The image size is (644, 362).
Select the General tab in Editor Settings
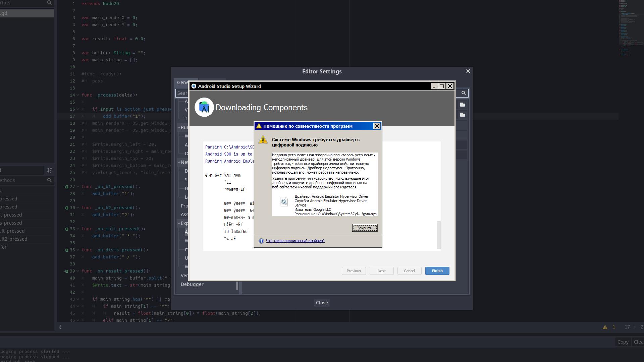183,82
